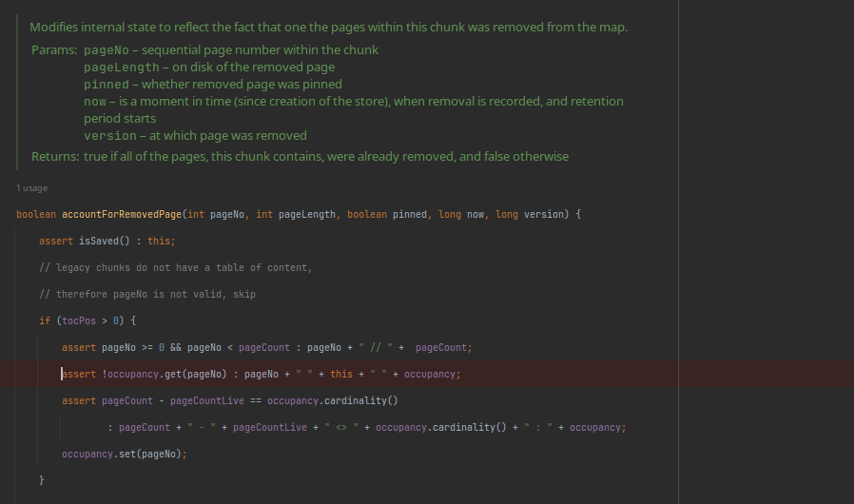The height and width of the screenshot is (504, 854).
Task: Click 'pageLength – on disk of the removed page' doc line
Action: [209, 67]
